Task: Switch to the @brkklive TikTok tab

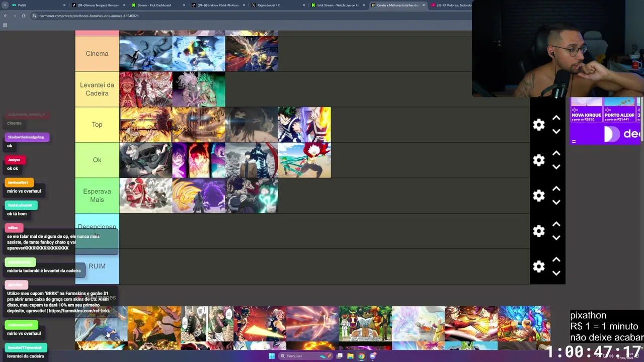Action: [219, 5]
